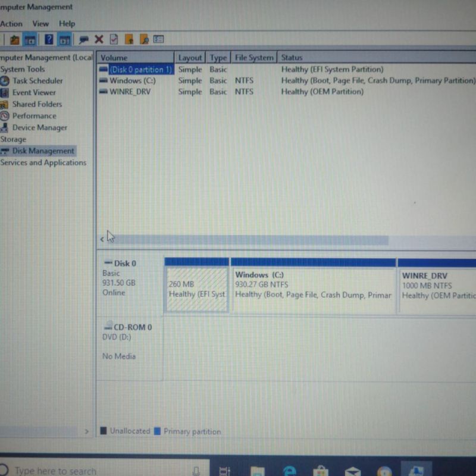This screenshot has width=476, height=476.
Task: Click the Connect drive toolbar icon
Action: coord(84,40)
